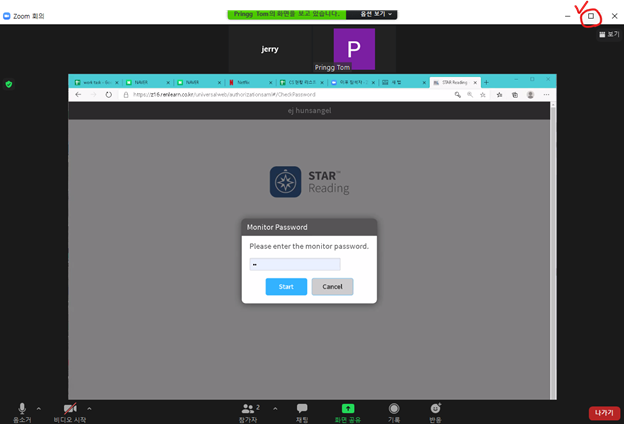Click the browser address bar URL
Image resolution: width=624 pixels, height=424 pixels.
pyautogui.click(x=224, y=95)
